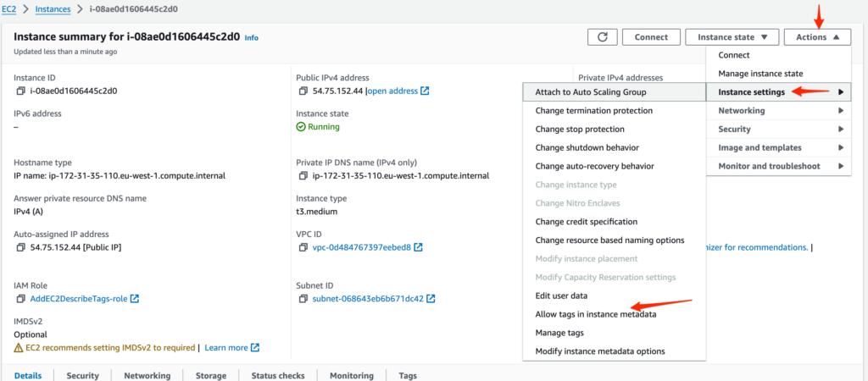Image resolution: width=868 pixels, height=381 pixels.
Task: Choose Modify instance metadata options
Action: click(615, 351)
